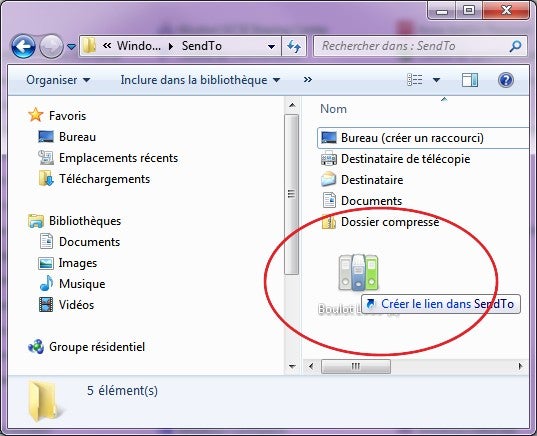
Task: Click the Nom column header
Action: (x=333, y=109)
